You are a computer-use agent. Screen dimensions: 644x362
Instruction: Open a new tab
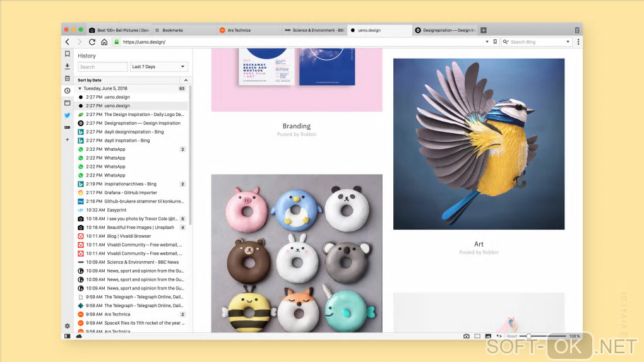pyautogui.click(x=484, y=30)
